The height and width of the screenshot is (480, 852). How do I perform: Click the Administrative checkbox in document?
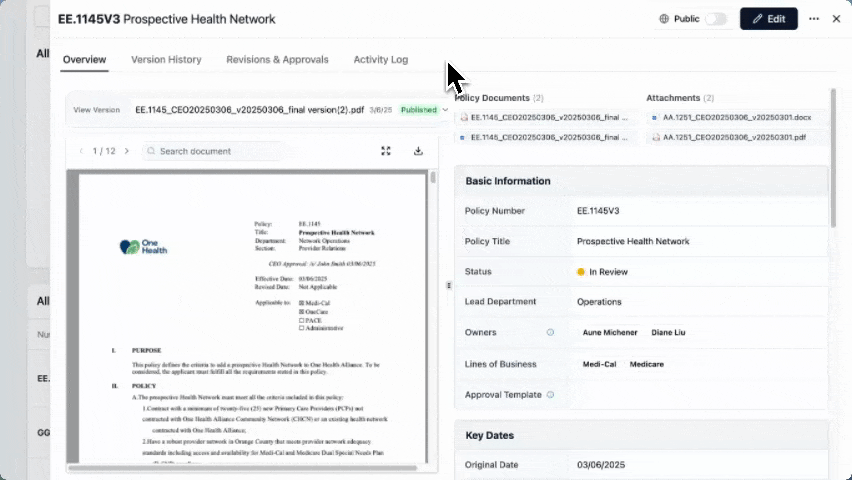(x=302, y=328)
